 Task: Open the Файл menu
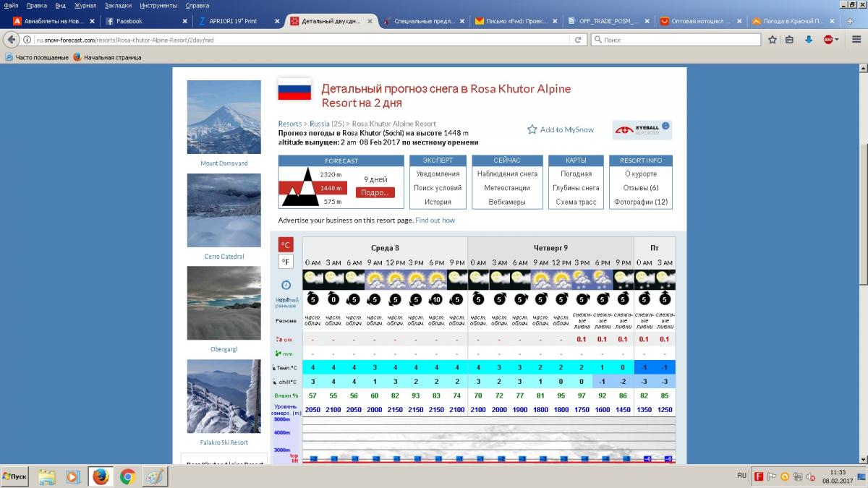coord(11,5)
